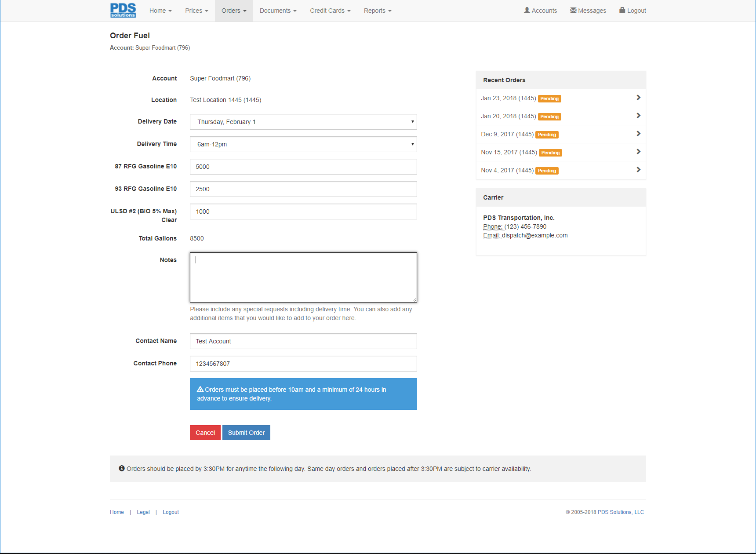The height and width of the screenshot is (554, 756).
Task: Click into the Contact Phone field
Action: click(x=303, y=364)
